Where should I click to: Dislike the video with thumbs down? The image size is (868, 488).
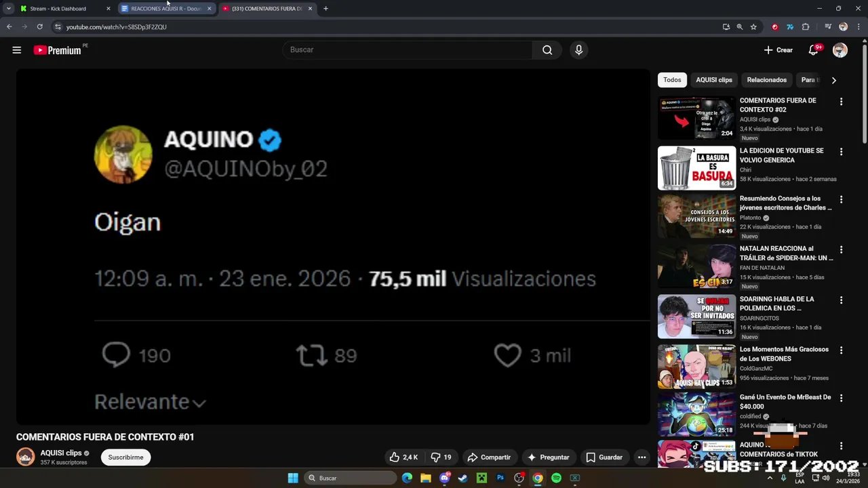click(x=441, y=457)
